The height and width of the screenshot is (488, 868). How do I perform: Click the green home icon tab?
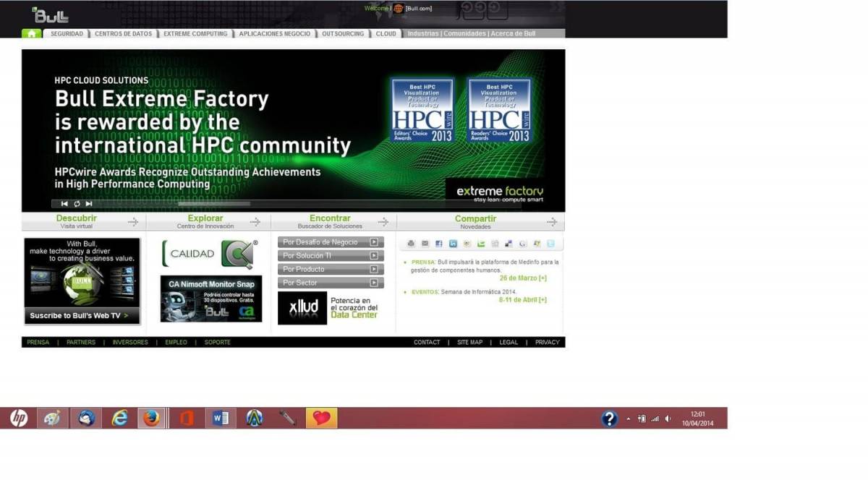click(x=31, y=33)
